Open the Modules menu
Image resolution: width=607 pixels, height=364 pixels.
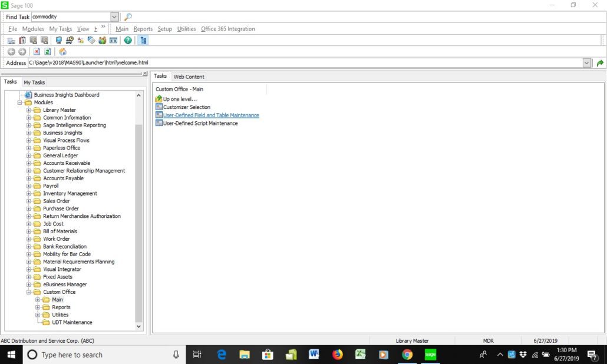coord(33,29)
